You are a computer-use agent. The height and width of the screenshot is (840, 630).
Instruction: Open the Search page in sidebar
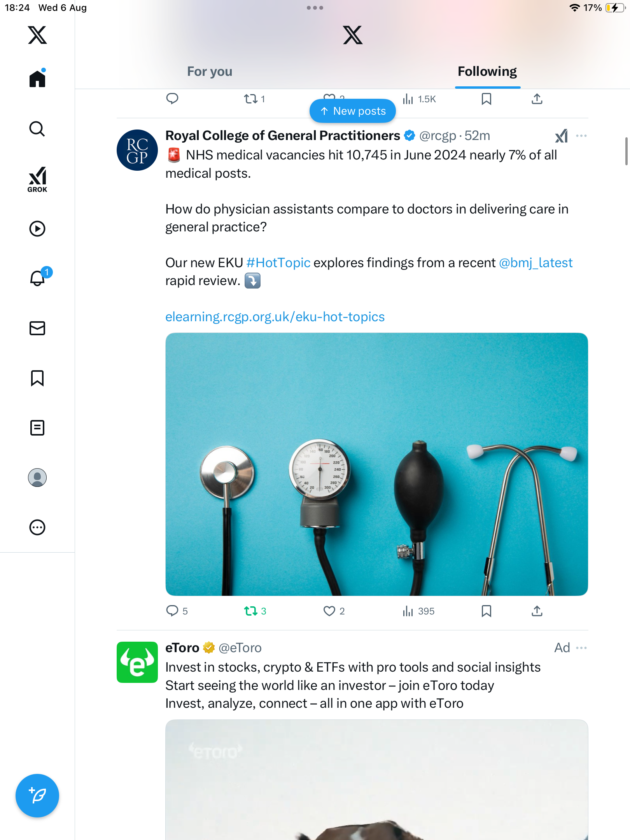point(37,129)
